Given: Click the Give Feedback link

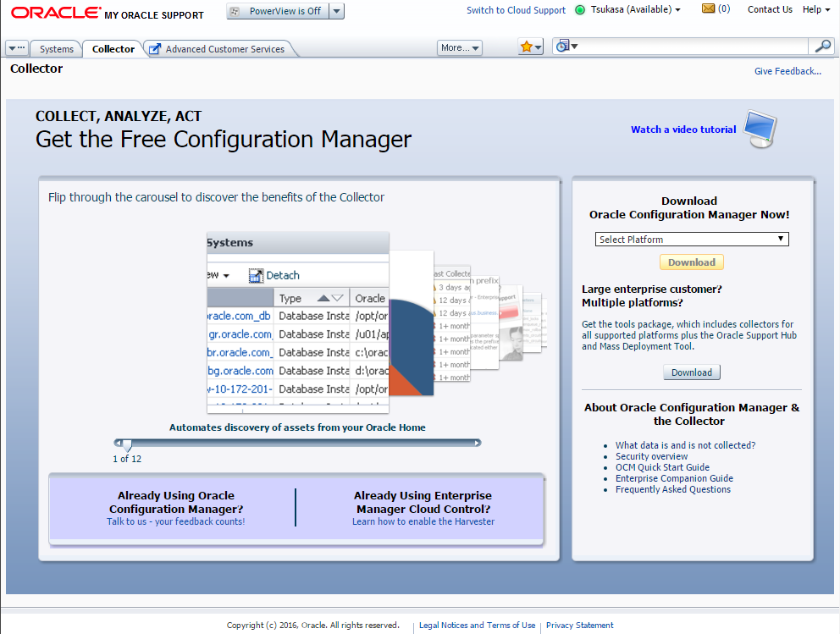Looking at the screenshot, I should (x=787, y=71).
